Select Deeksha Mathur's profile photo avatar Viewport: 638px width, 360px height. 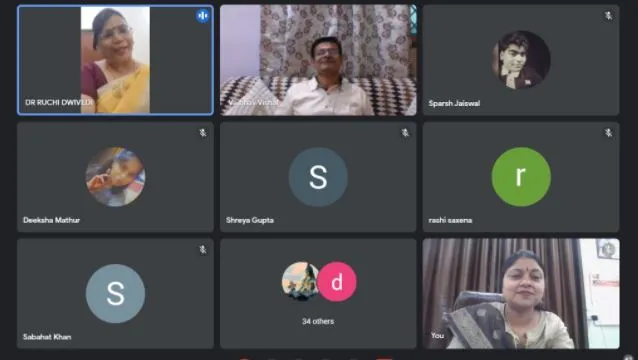[x=115, y=177]
